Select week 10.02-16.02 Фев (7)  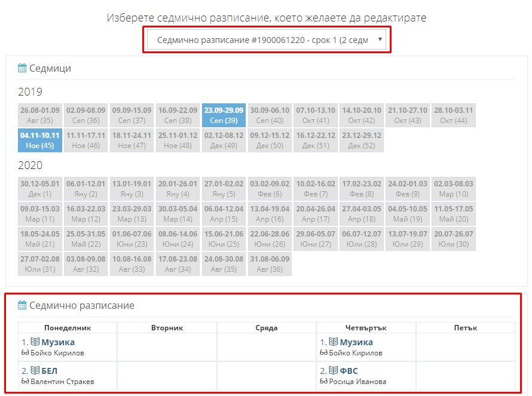tap(316, 189)
